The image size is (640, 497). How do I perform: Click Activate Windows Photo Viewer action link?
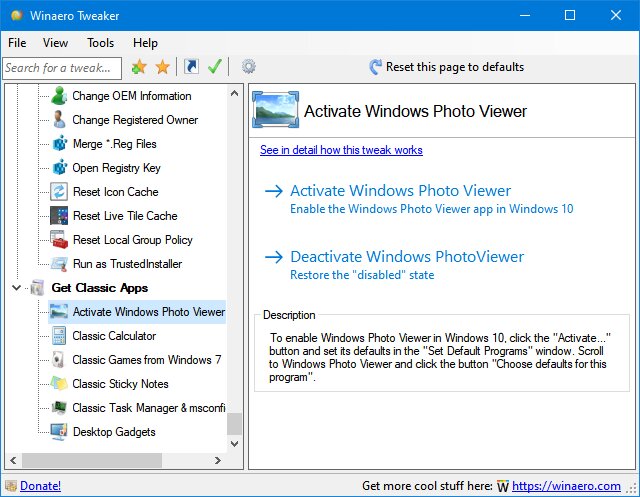pos(400,191)
